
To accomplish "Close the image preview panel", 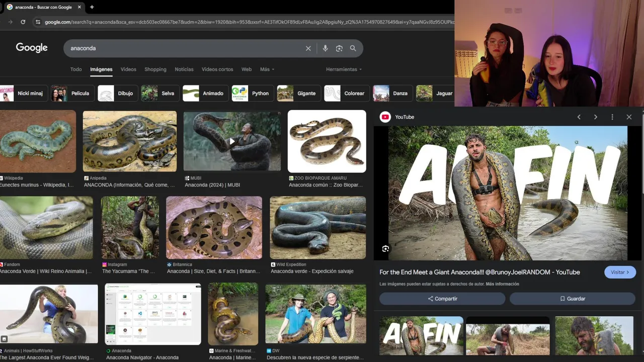I will [629, 117].
